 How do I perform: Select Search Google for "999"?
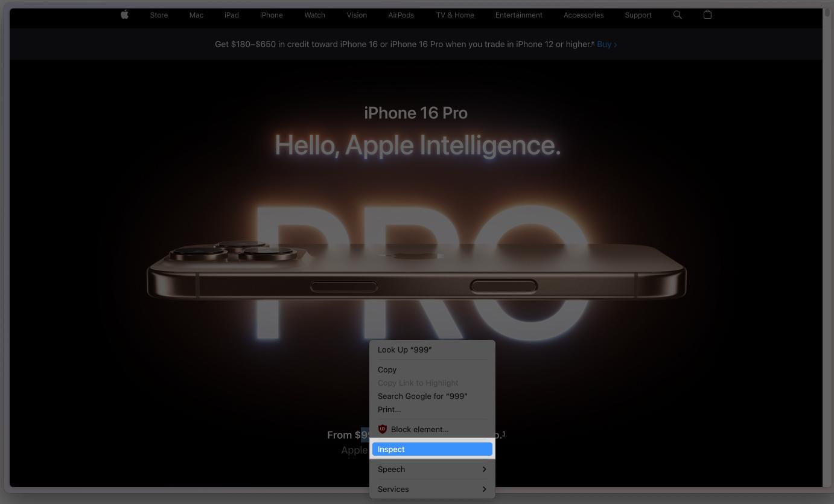[432, 396]
